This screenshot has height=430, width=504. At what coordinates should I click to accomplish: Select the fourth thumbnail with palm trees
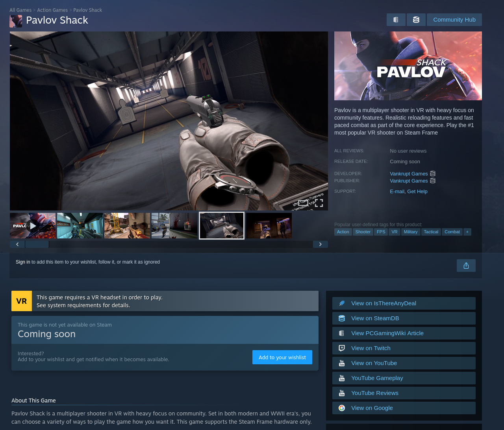pyautogui.click(x=174, y=226)
